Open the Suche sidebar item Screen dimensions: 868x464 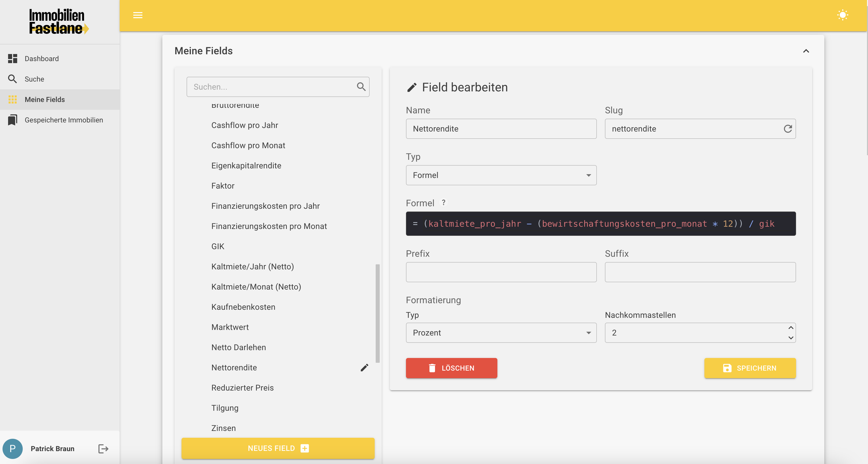coord(34,79)
